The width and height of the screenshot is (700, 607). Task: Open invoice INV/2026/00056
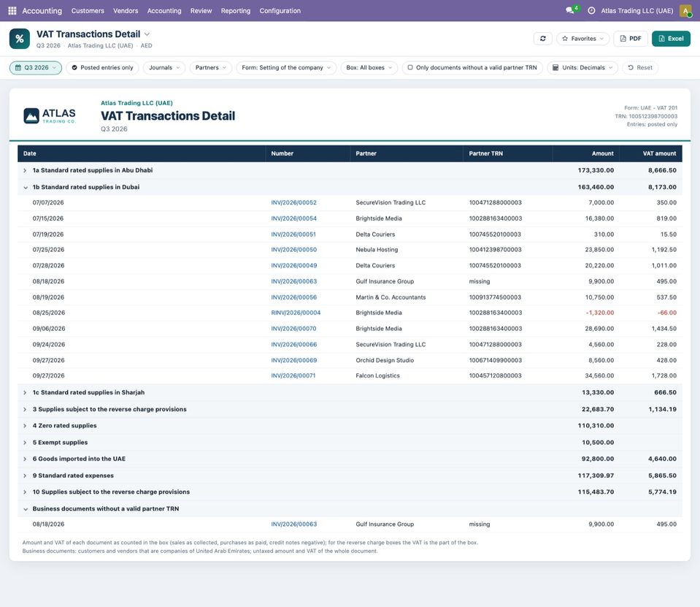click(293, 297)
